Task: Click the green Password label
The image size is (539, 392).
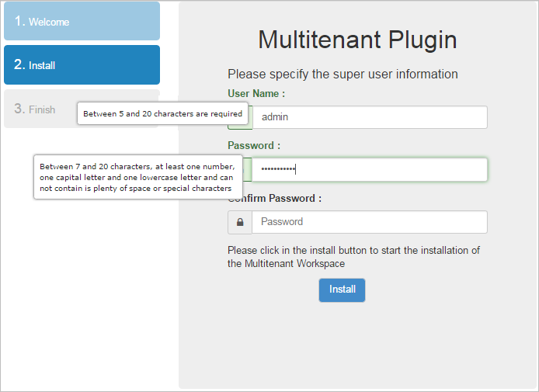Action: tap(254, 145)
